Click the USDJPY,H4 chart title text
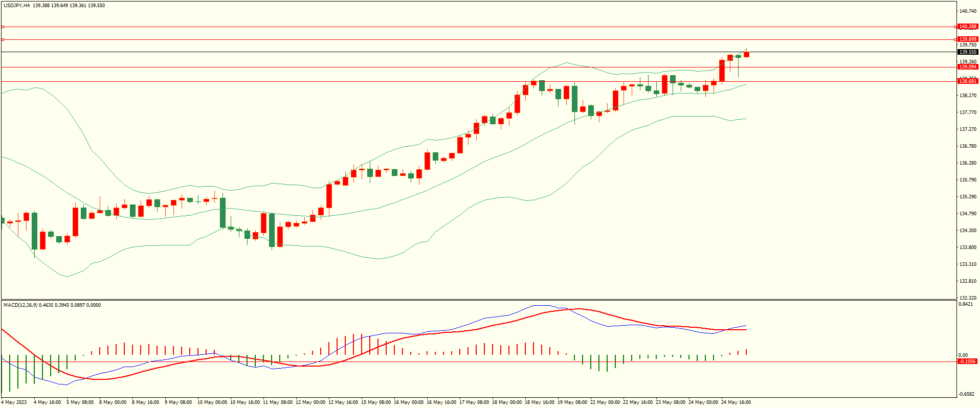This screenshot has height=408, width=980. point(16,6)
